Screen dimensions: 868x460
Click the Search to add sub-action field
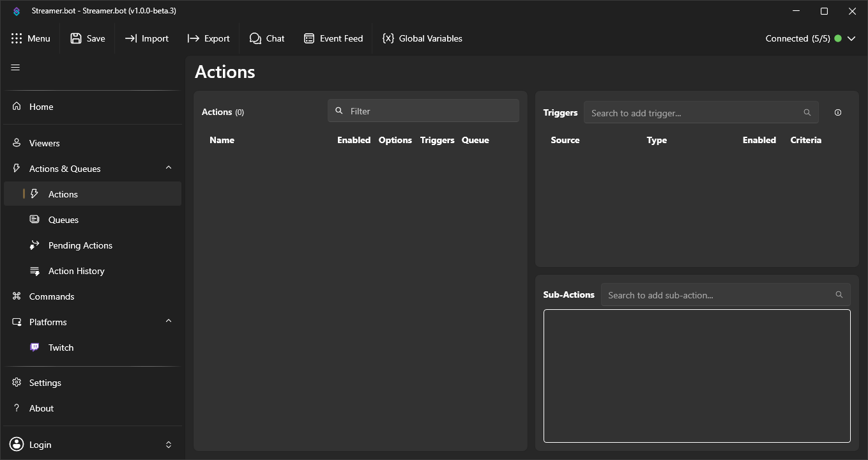[719, 295]
